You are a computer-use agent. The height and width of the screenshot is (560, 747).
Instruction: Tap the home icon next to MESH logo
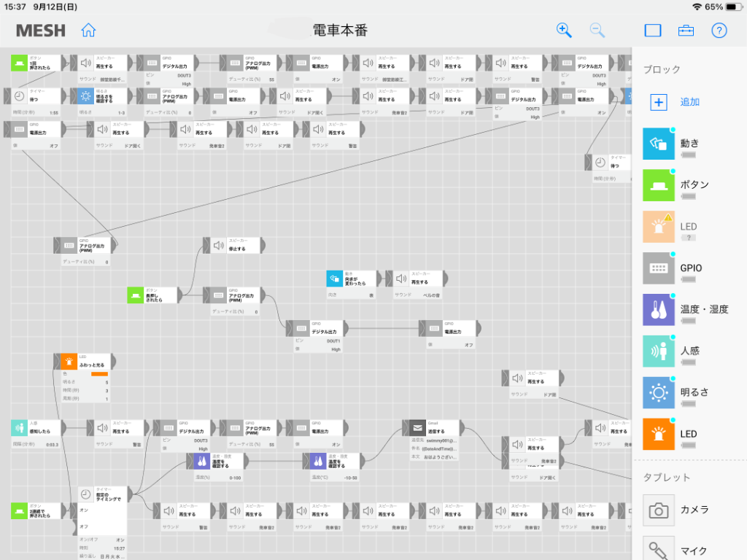pyautogui.click(x=88, y=30)
